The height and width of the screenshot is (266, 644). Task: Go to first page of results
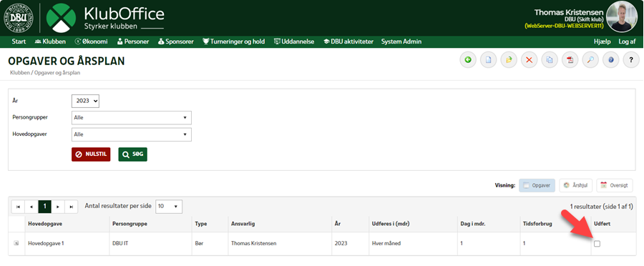pos(18,207)
